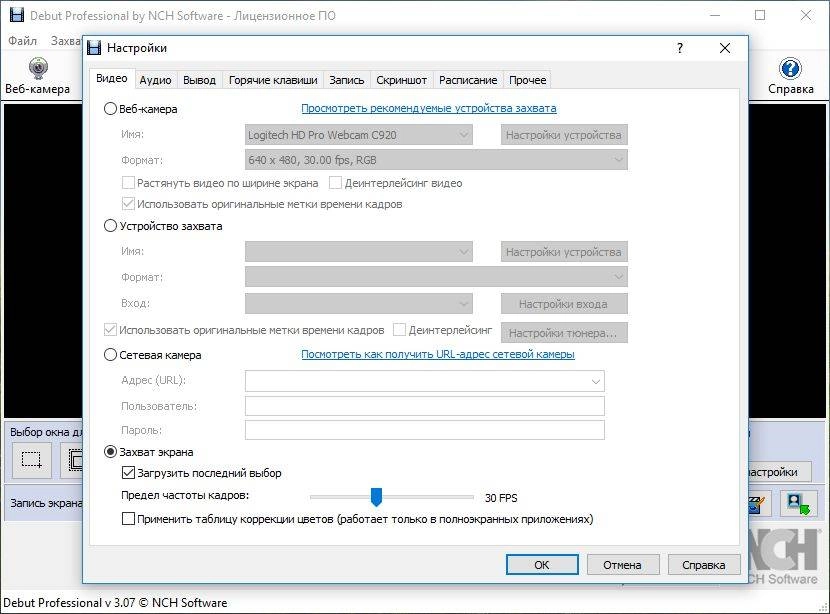The width and height of the screenshot is (830, 614).
Task: Click capture device Настройки устройства button
Action: pyautogui.click(x=564, y=251)
